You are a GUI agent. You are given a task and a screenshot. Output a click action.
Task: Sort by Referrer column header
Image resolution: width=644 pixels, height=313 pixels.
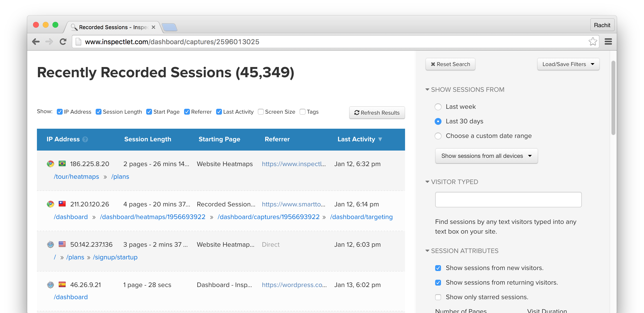(x=277, y=139)
